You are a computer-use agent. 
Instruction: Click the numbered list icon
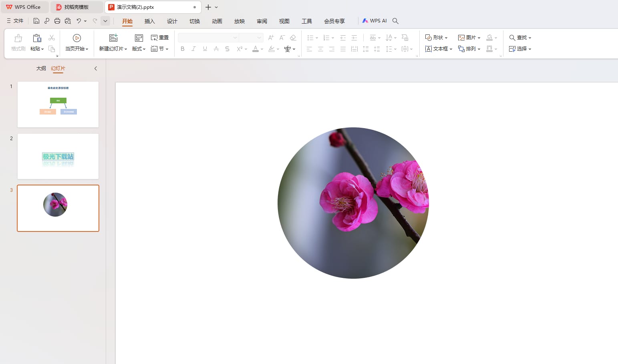326,38
